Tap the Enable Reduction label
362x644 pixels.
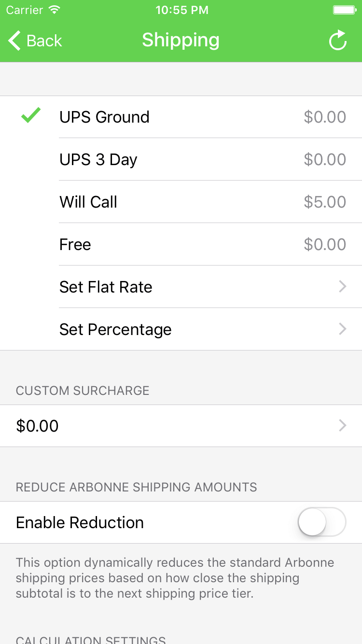(x=80, y=522)
